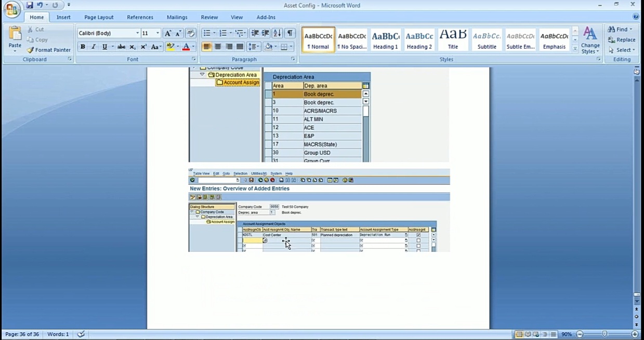Sort the selected text
Viewport: 644px width, 340px height.
click(x=277, y=33)
